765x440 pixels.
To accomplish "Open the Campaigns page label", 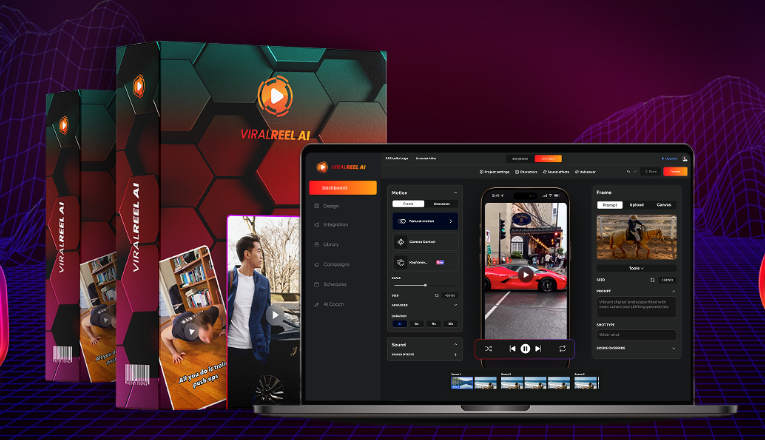I will tap(336, 264).
